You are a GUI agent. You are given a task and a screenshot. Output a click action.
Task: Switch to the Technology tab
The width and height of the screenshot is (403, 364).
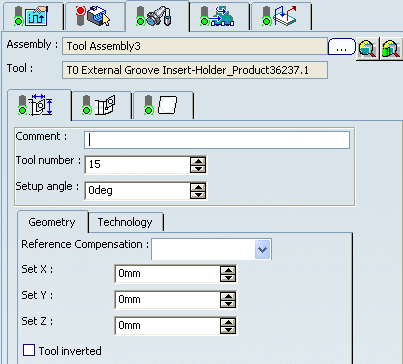pos(125,222)
